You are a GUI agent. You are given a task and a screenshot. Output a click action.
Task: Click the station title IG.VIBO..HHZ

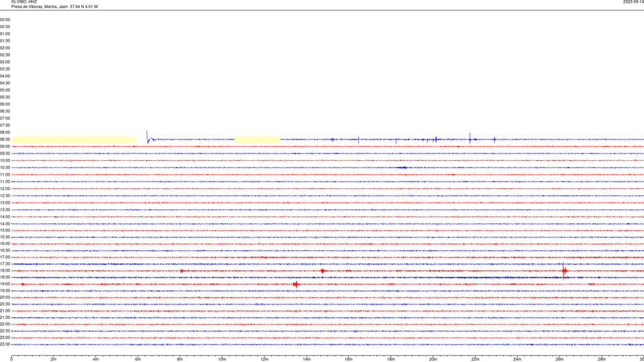(x=24, y=2)
